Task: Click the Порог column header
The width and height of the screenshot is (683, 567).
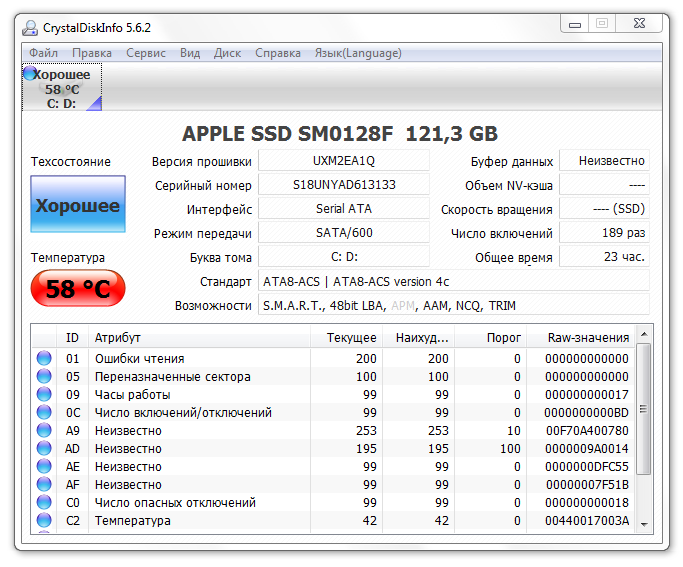Action: pos(490,338)
